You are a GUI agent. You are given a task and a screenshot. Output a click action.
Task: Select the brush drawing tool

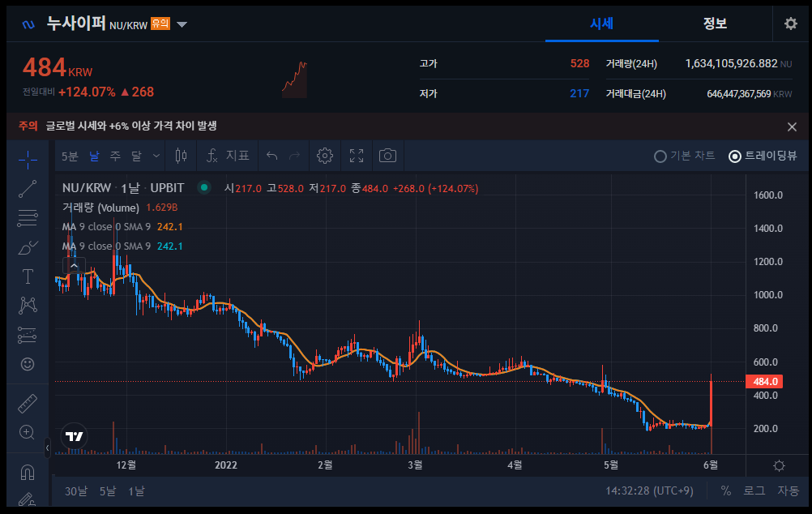[x=28, y=247]
